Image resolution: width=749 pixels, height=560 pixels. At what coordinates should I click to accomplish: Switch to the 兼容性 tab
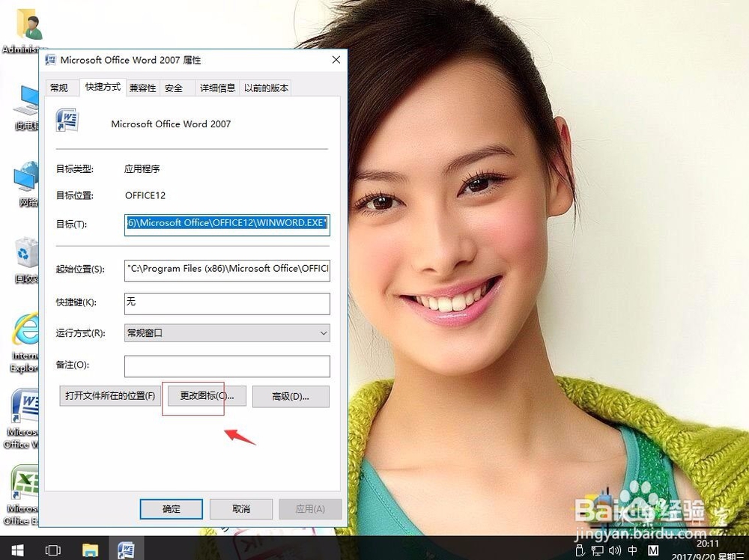(x=144, y=88)
